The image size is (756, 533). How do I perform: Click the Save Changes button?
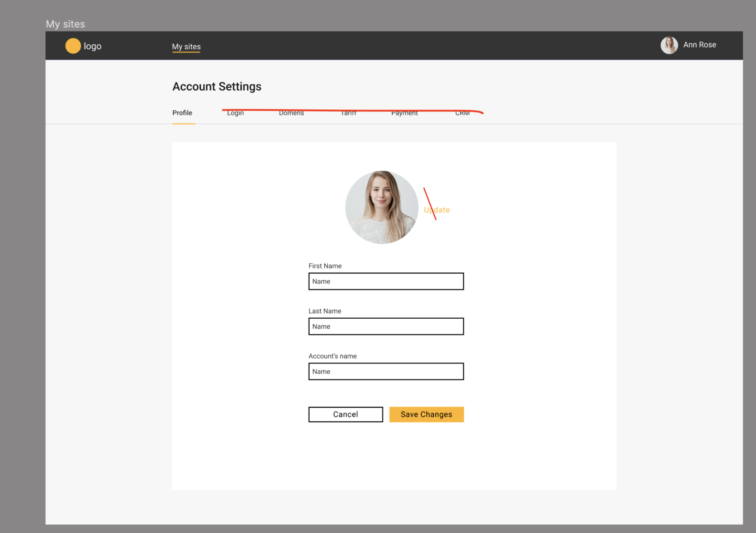pos(426,414)
